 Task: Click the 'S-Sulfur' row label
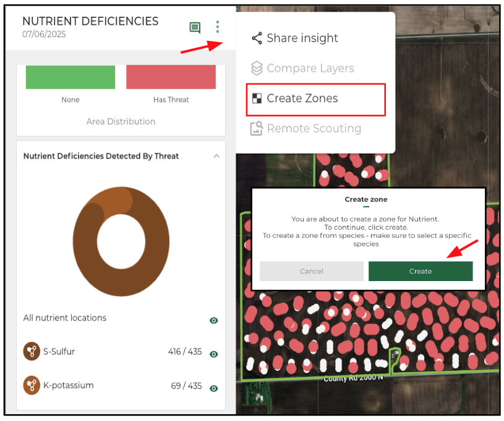59,352
